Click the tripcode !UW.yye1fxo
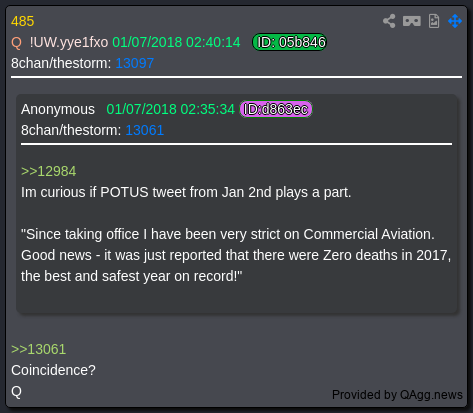This screenshot has width=473, height=413. 69,42
